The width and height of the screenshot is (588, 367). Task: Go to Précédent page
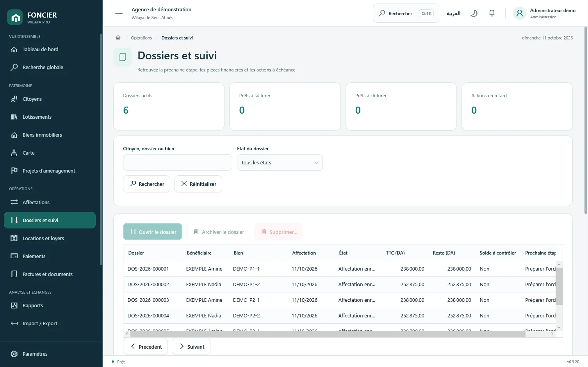[145, 347]
